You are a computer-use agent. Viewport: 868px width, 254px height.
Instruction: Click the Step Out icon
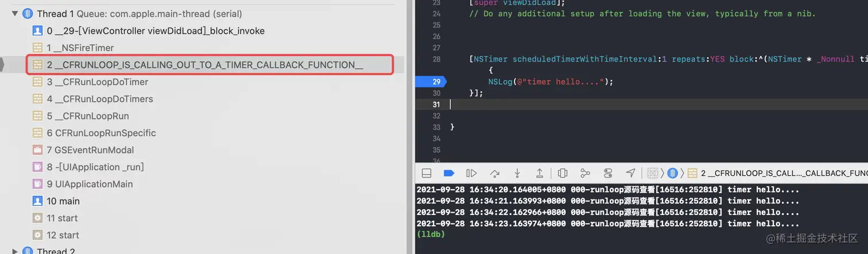coord(540,173)
